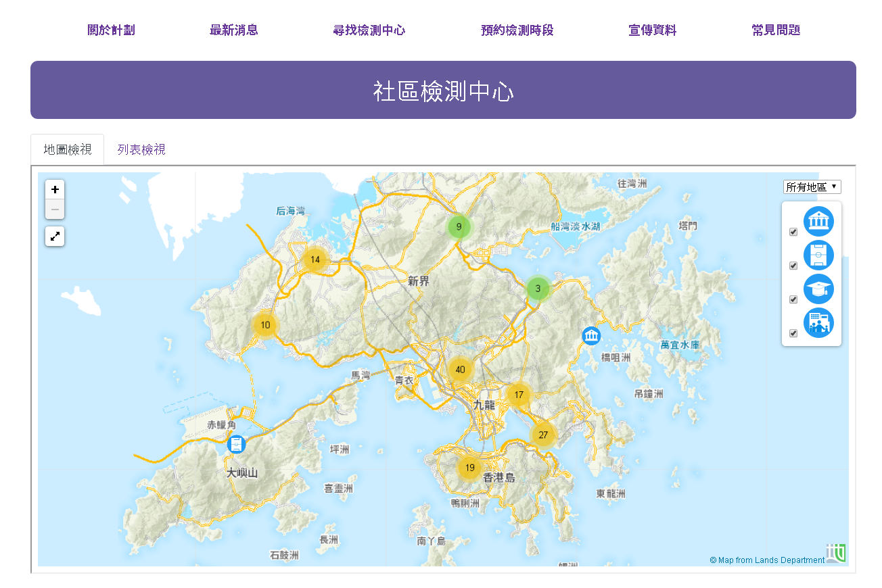Viewport: 882px width, 588px height.
Task: Open the 所有地區 district dropdown
Action: [812, 187]
